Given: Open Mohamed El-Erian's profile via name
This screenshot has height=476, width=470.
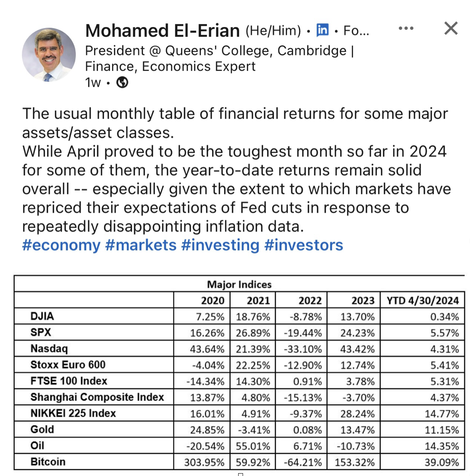Looking at the screenshot, I should [x=163, y=31].
